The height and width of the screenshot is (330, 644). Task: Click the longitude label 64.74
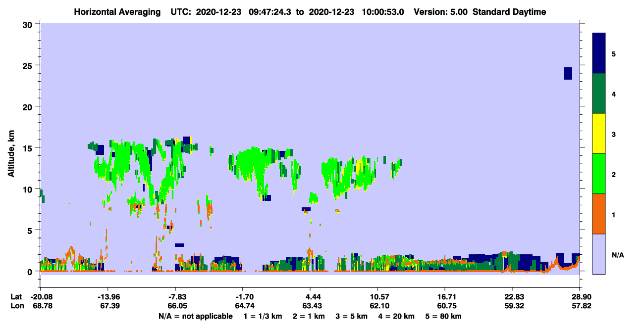pyautogui.click(x=243, y=306)
